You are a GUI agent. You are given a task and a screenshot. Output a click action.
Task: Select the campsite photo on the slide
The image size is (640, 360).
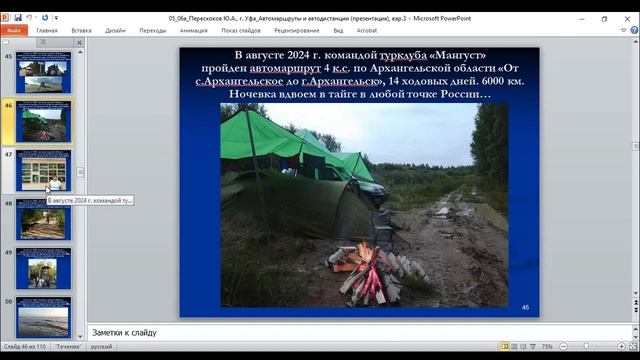tap(364, 205)
